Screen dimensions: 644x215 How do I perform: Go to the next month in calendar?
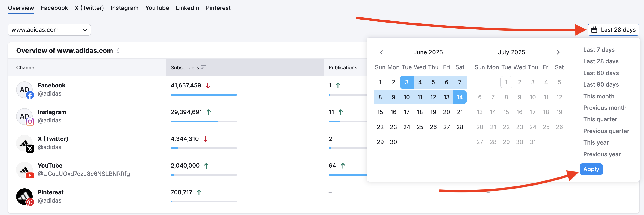(x=558, y=52)
